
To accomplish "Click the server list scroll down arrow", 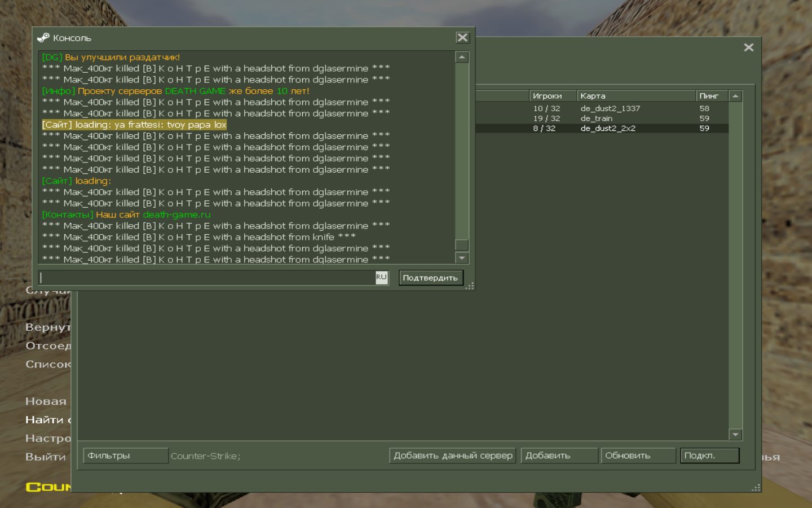I will (x=735, y=434).
